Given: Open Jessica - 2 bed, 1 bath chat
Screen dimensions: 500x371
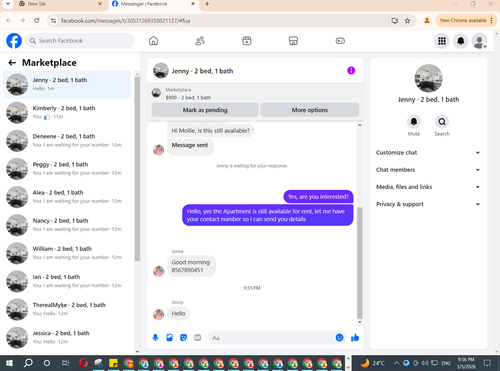Looking at the screenshot, I should [x=67, y=338].
